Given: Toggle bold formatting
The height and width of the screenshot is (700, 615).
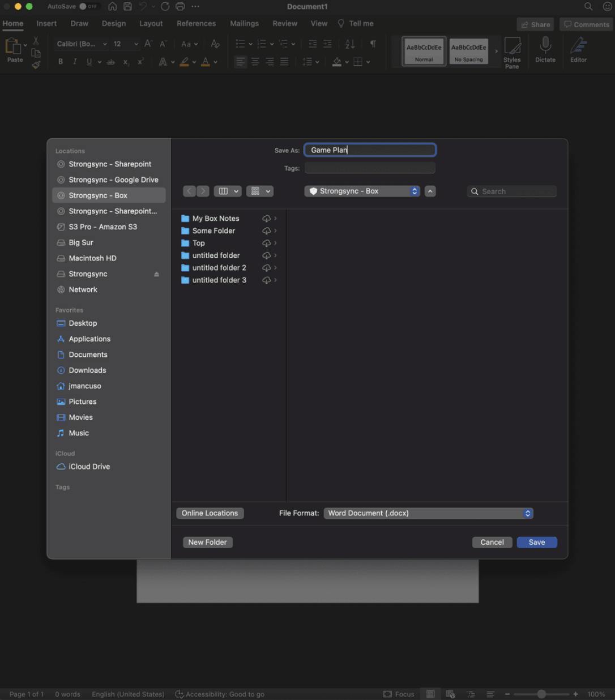Looking at the screenshot, I should click(61, 62).
